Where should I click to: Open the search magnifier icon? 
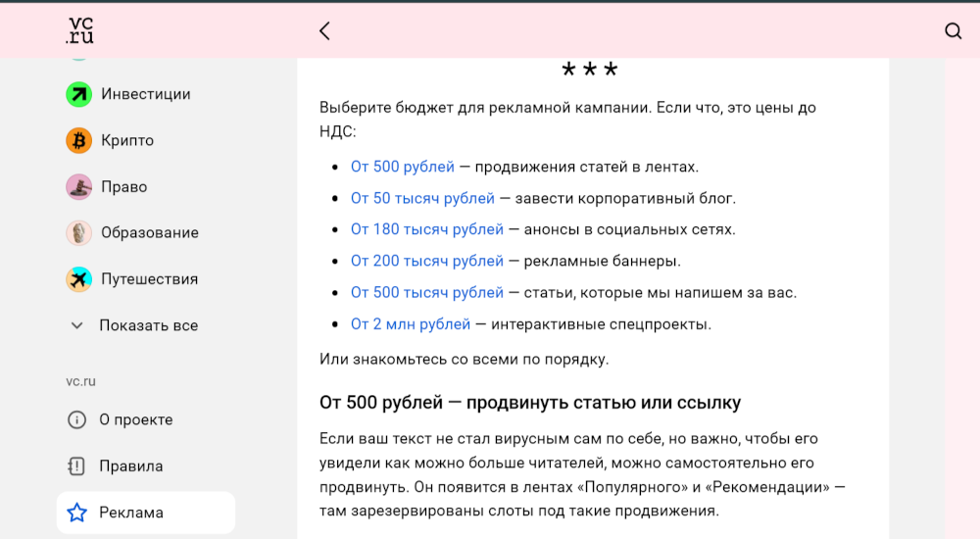coord(953,30)
